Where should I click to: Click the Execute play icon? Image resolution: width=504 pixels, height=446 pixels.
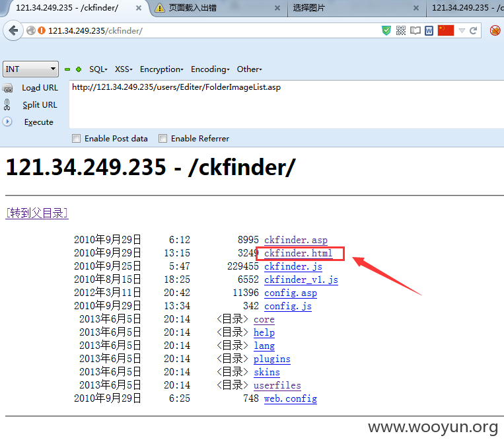(x=7, y=122)
